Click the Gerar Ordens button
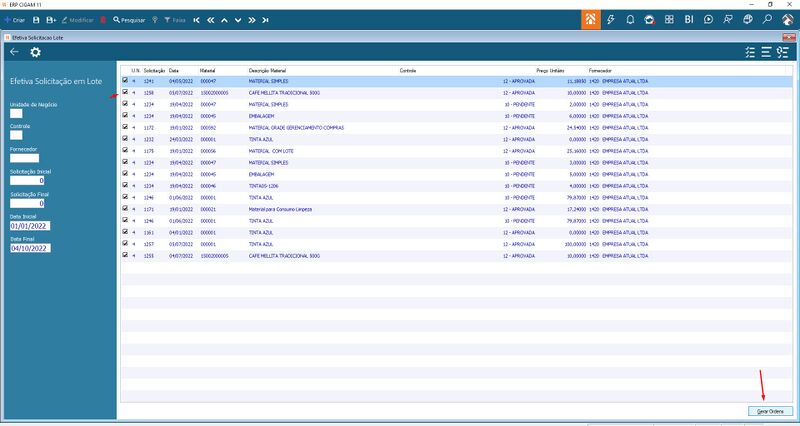The height and width of the screenshot is (426, 800). pos(770,411)
